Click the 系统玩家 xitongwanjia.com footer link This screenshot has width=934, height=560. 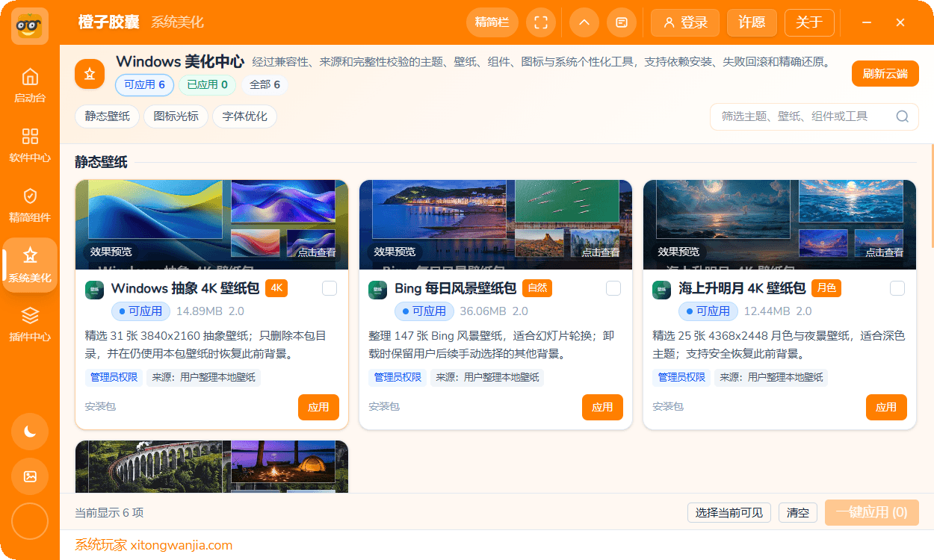(x=153, y=545)
